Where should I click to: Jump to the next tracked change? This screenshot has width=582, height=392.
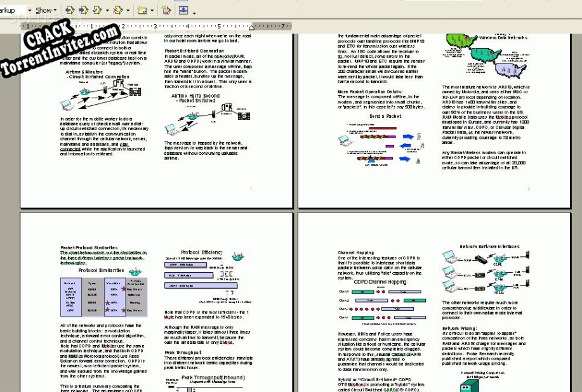click(x=83, y=10)
